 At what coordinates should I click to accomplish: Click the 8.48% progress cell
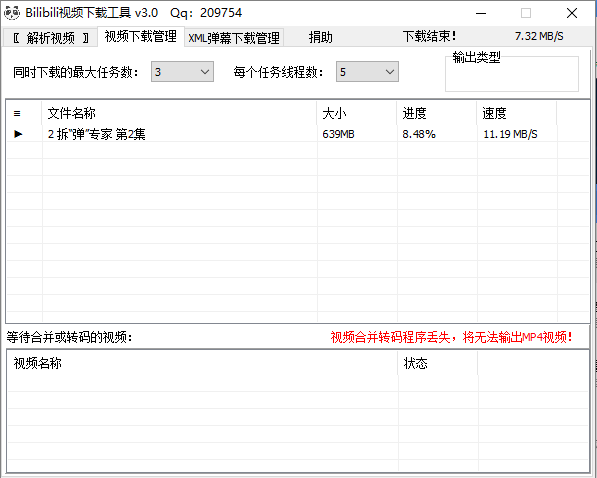(419, 134)
